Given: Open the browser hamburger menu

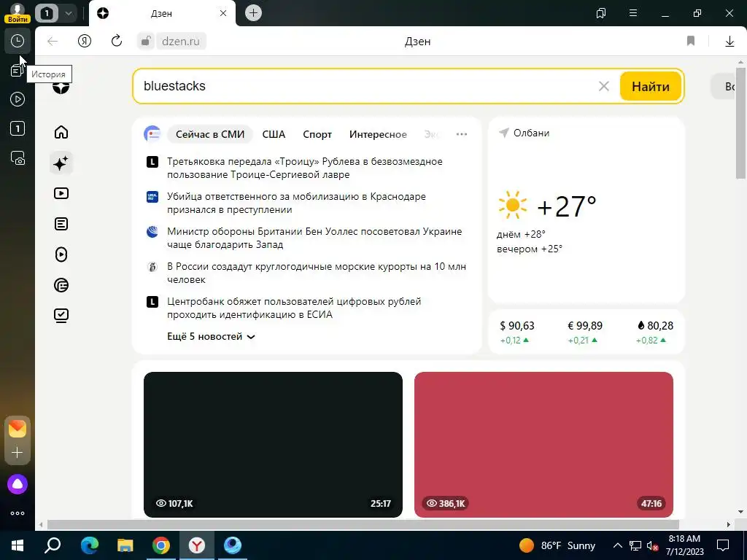Looking at the screenshot, I should coord(633,13).
